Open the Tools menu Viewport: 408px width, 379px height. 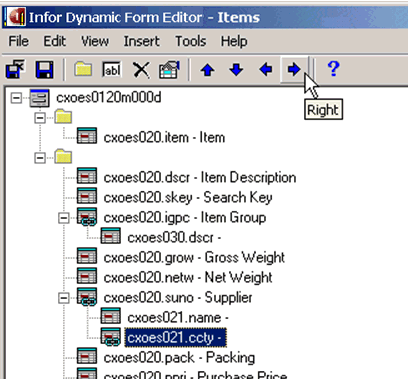click(x=191, y=41)
